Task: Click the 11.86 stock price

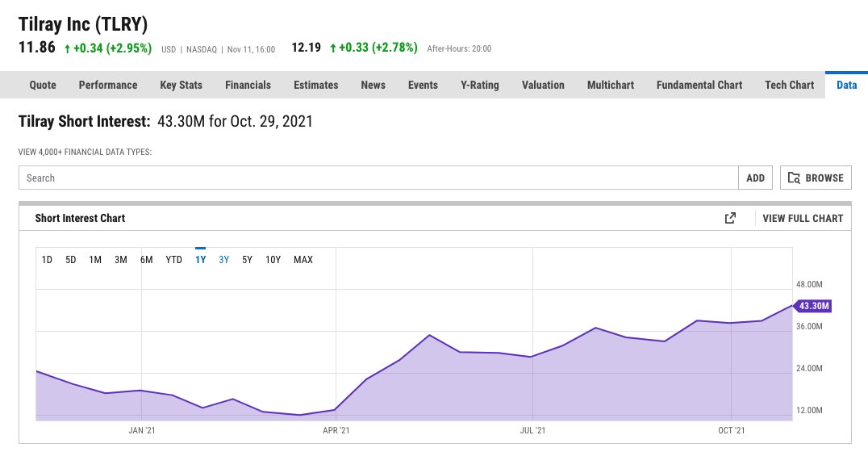Action: pyautogui.click(x=36, y=47)
